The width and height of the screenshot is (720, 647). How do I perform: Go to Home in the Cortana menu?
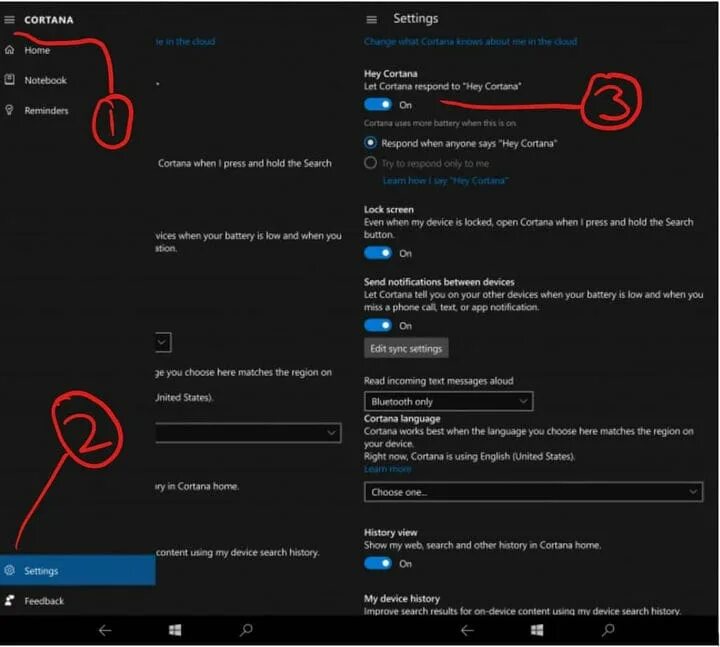coord(37,50)
